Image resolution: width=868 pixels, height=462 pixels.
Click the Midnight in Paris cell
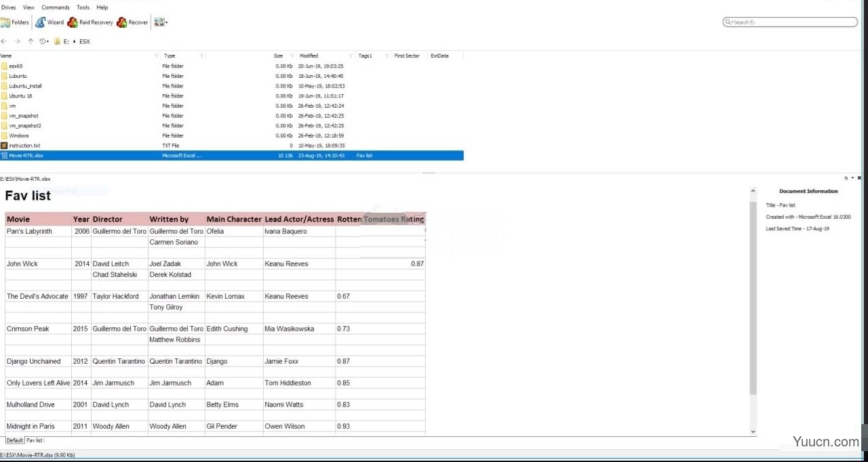point(39,426)
